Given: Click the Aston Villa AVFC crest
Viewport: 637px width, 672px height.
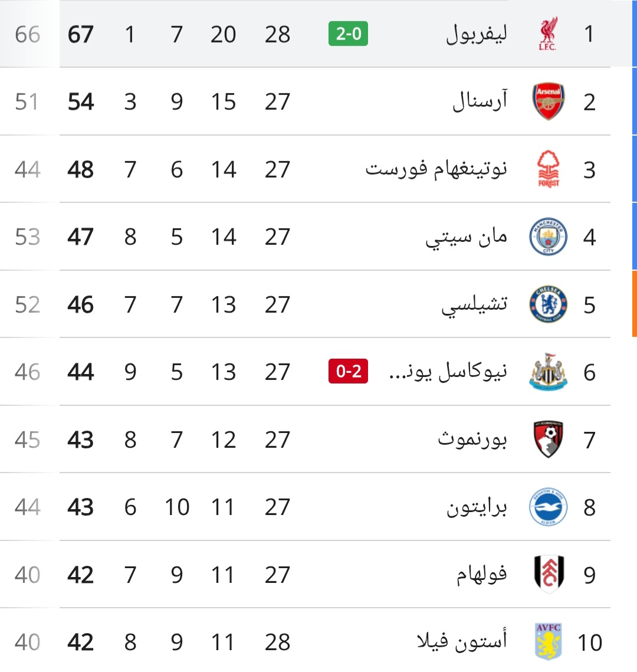Looking at the screenshot, I should [x=549, y=641].
